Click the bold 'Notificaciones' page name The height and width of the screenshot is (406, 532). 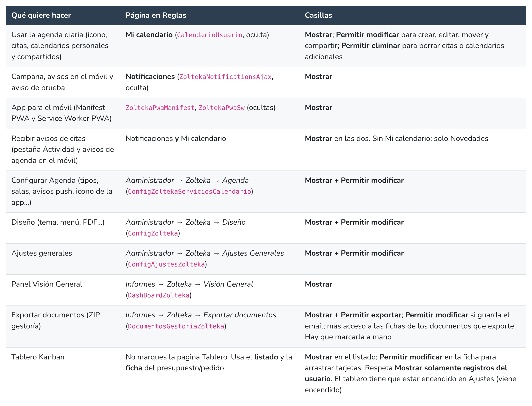150,77
